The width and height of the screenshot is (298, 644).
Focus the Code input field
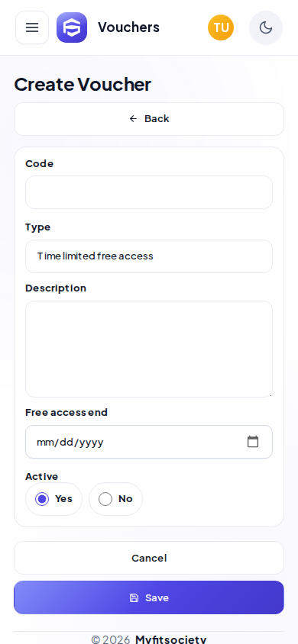149,192
